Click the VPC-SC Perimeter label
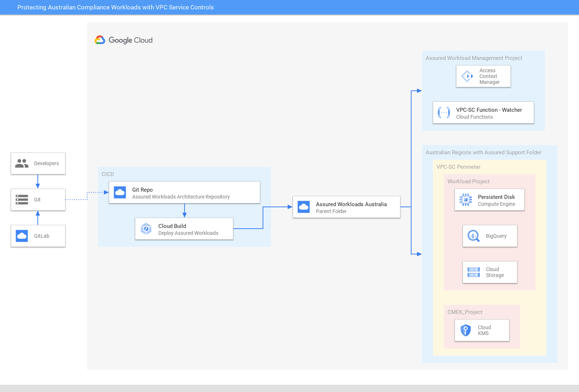Viewport: 579px width, 392px height. tap(458, 167)
